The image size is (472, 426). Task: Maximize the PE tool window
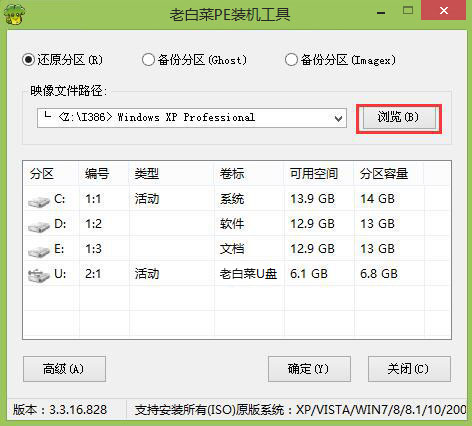pos(408,11)
